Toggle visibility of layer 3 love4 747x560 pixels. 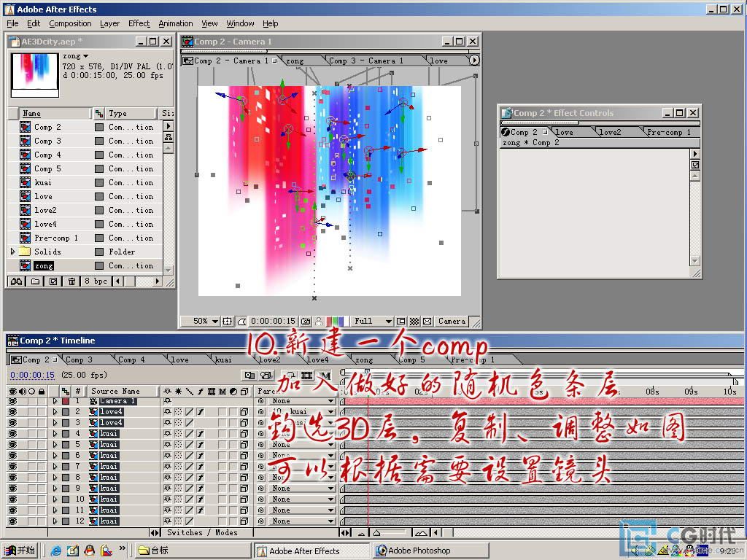pos(13,423)
